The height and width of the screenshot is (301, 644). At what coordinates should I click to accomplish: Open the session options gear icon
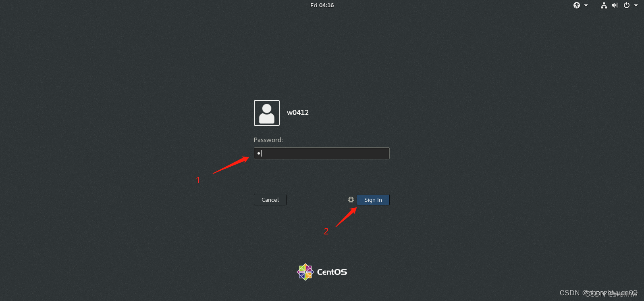pos(351,200)
